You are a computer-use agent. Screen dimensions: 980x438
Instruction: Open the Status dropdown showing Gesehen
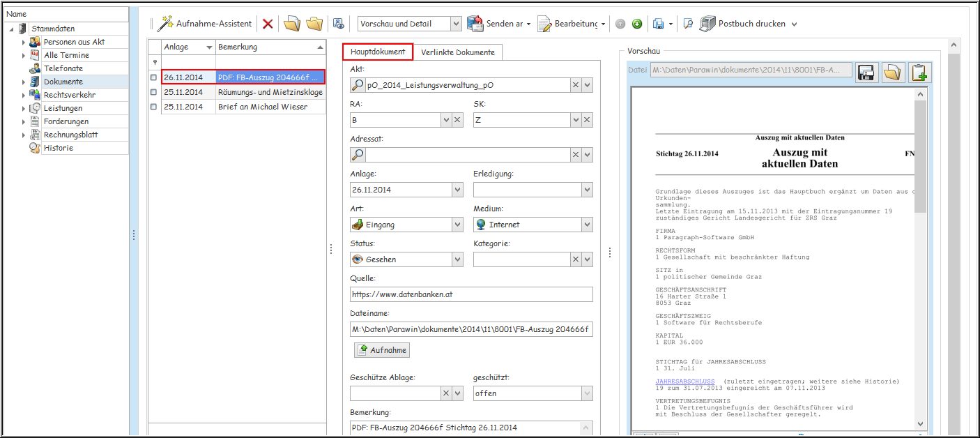coord(457,259)
